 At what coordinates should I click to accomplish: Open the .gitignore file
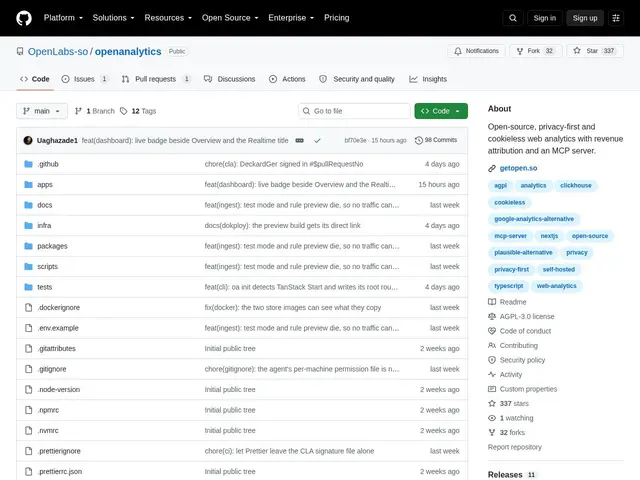[51, 369]
